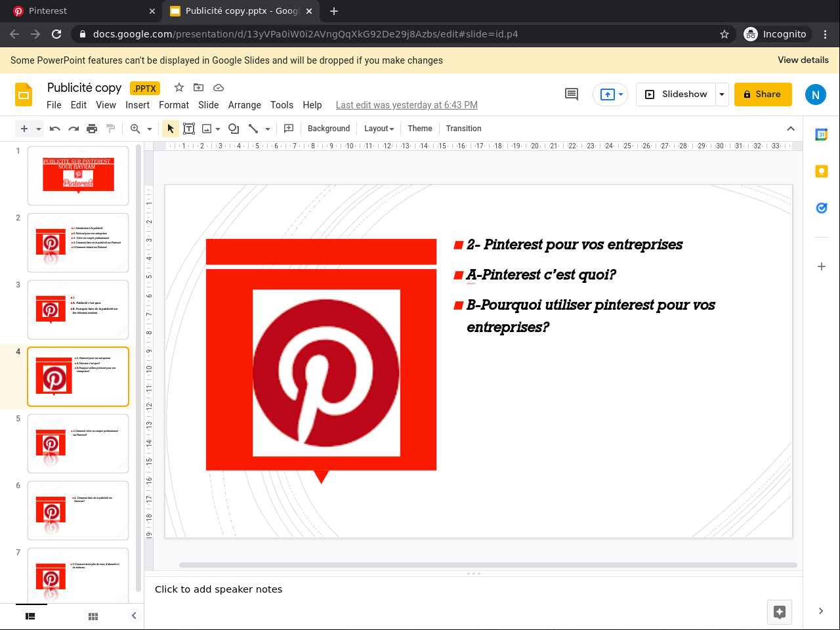Hide the menus with collapse arrow
This screenshot has width=840, height=630.
pos(791,129)
